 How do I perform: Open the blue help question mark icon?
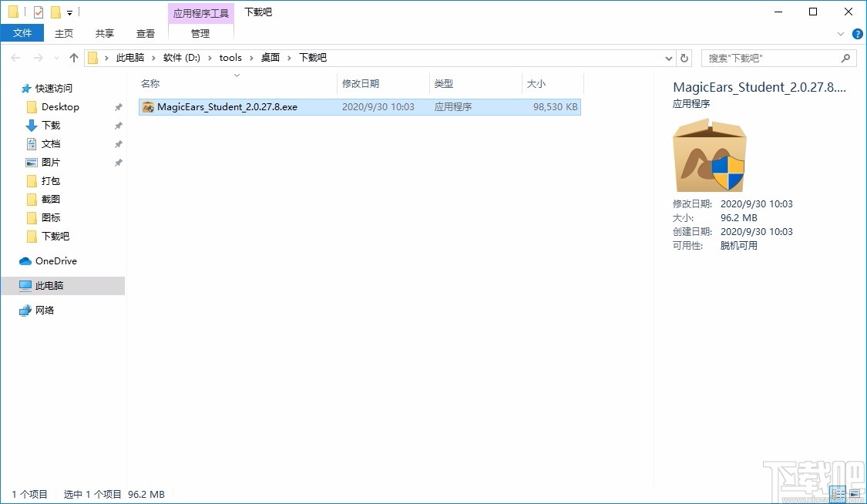click(x=857, y=34)
